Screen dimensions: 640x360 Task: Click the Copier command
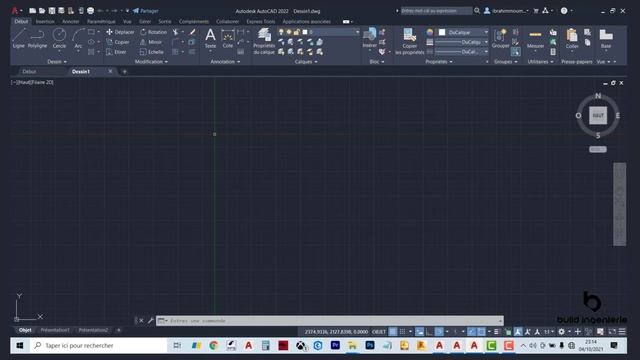pos(118,42)
